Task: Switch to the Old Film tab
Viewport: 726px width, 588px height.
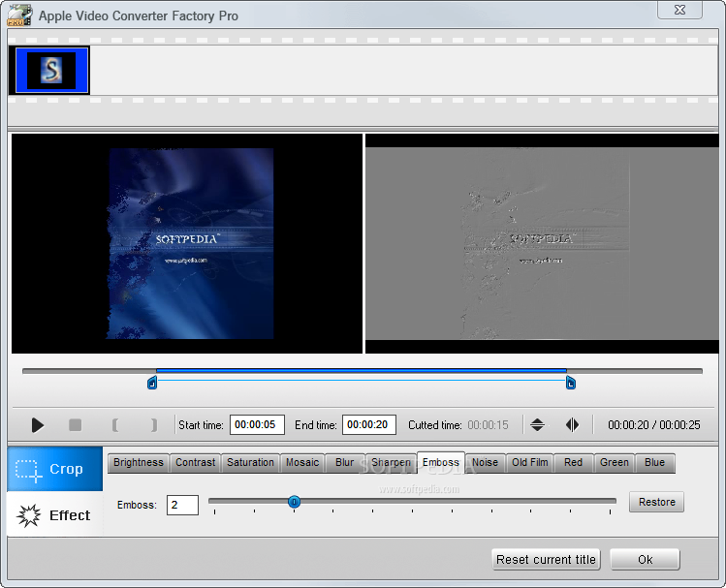Action: pyautogui.click(x=529, y=463)
